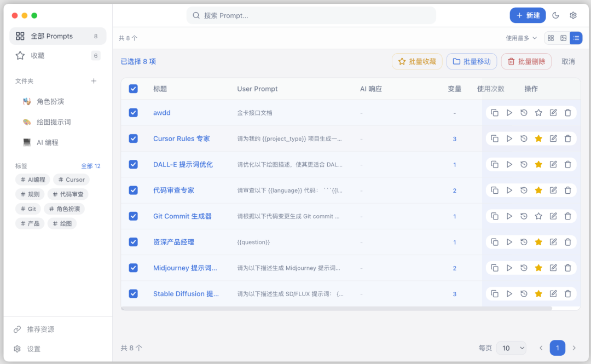Open settings gear in top bar

[x=573, y=15]
